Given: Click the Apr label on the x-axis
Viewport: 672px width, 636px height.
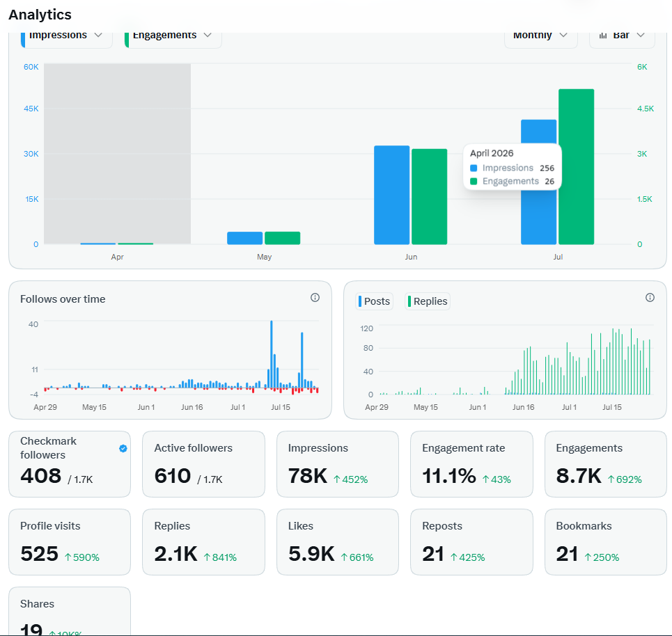Looking at the screenshot, I should pos(117,257).
